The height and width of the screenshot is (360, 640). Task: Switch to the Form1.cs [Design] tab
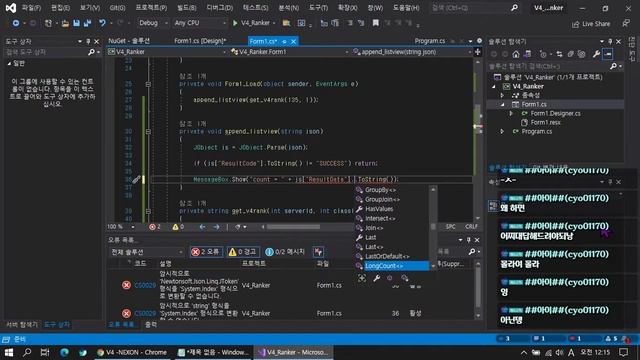tap(200, 41)
